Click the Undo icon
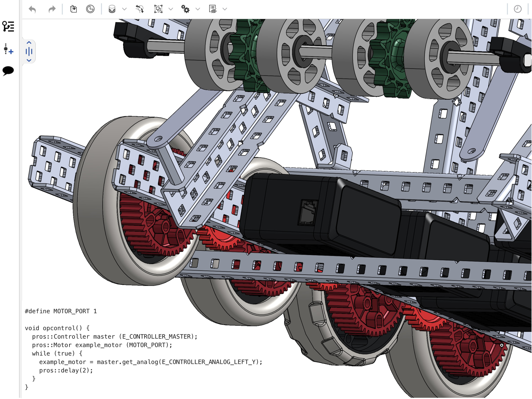 tap(33, 9)
